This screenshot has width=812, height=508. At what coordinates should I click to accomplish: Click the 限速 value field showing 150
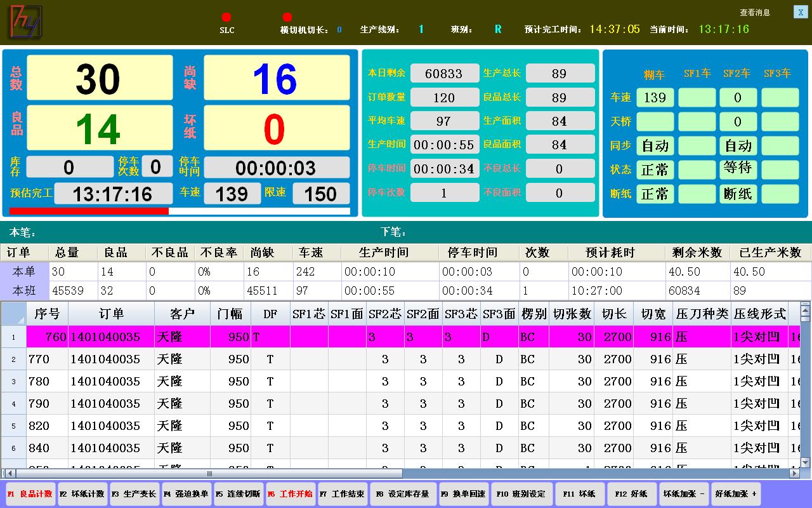coord(320,194)
